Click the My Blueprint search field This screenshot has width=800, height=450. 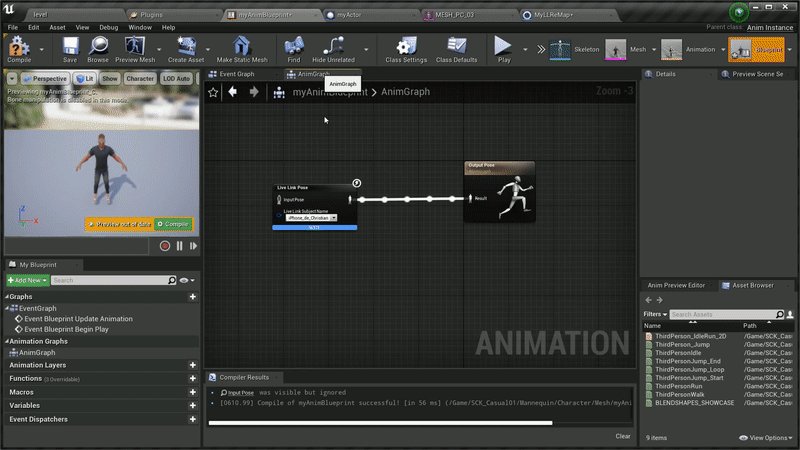[x=114, y=280]
